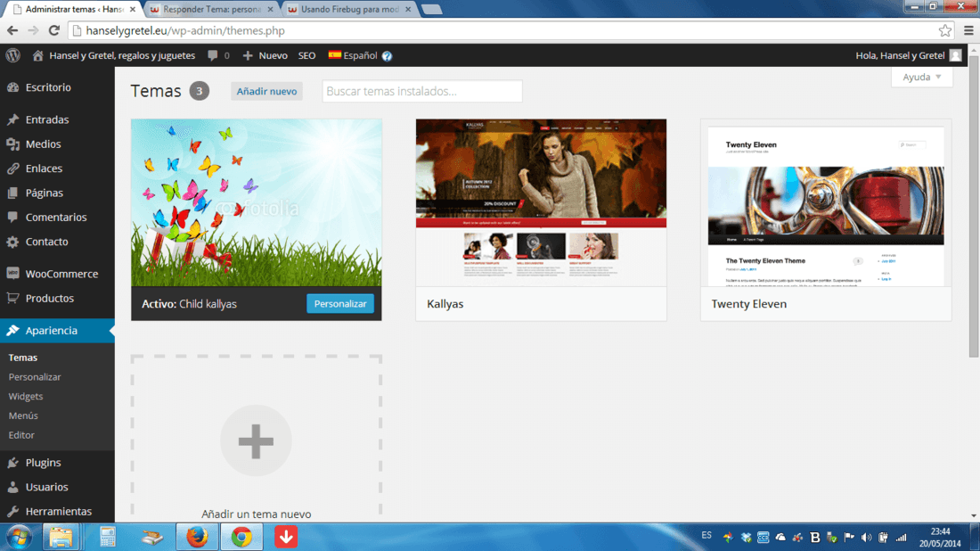Open the Windows Explorer folder in taskbar
The height and width of the screenshot is (551, 980).
[61, 537]
